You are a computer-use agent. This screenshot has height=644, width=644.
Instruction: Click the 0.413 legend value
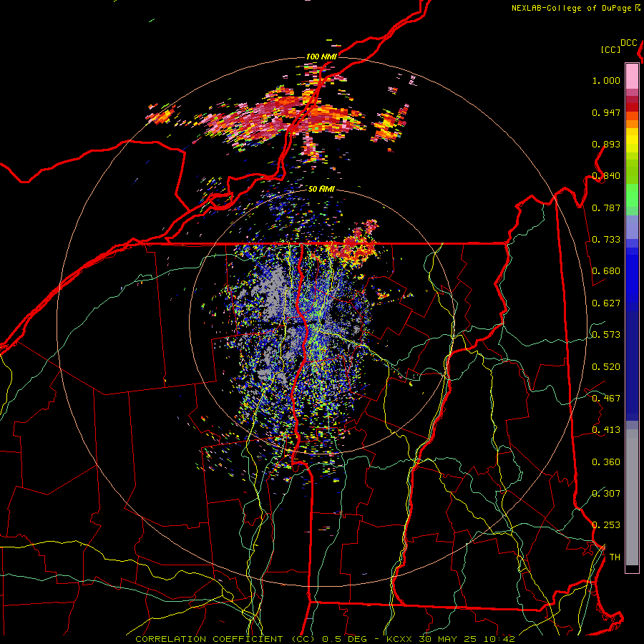pyautogui.click(x=606, y=430)
